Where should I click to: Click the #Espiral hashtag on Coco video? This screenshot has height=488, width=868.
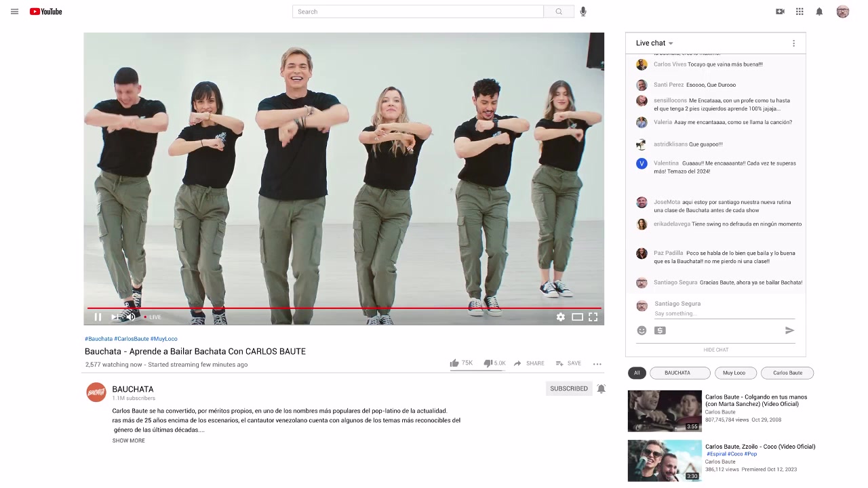click(x=717, y=454)
